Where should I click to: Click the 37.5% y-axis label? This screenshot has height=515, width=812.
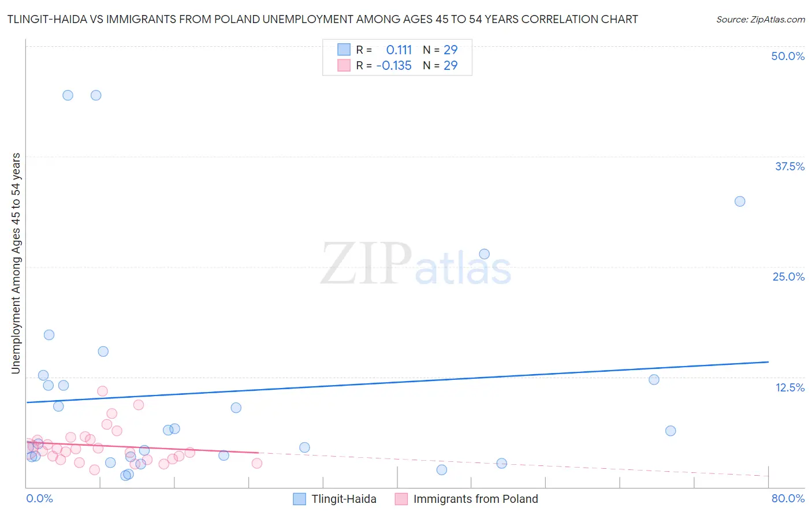pos(789,166)
